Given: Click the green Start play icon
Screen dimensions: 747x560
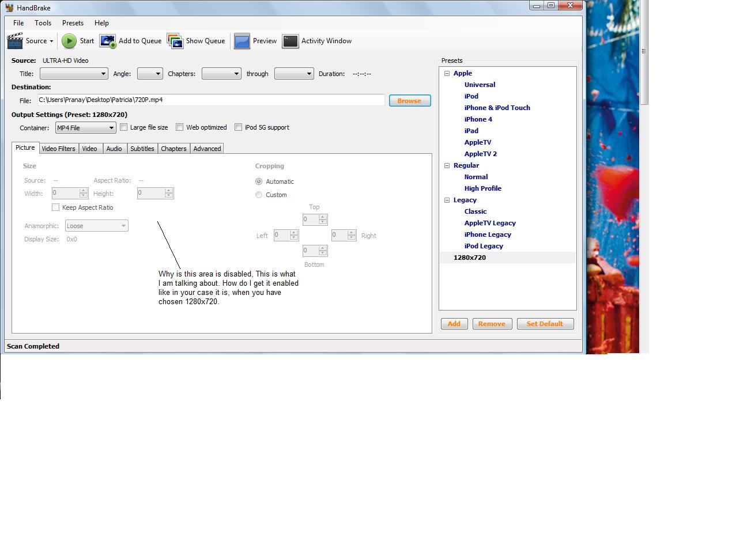Looking at the screenshot, I should (69, 41).
